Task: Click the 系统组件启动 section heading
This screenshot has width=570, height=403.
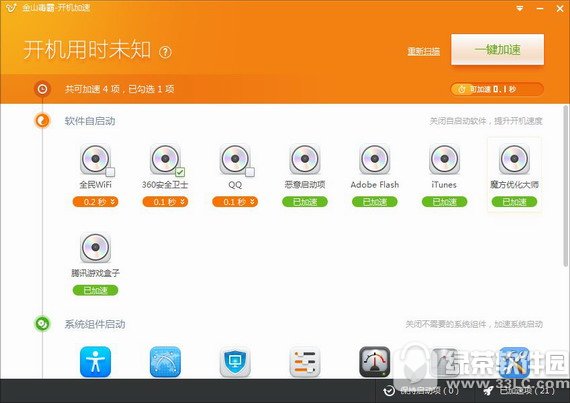Action: pyautogui.click(x=95, y=324)
